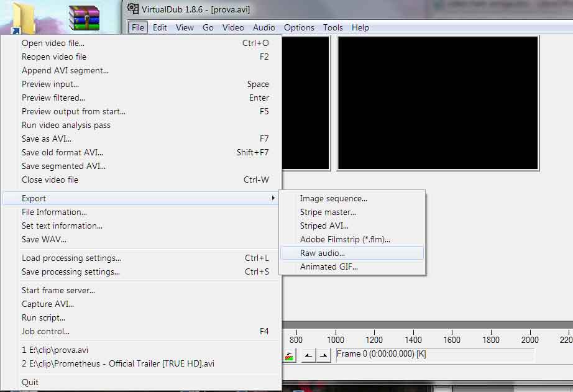Select Reopen video file
Viewport: 573px width, 392px height.
pyautogui.click(x=140, y=57)
